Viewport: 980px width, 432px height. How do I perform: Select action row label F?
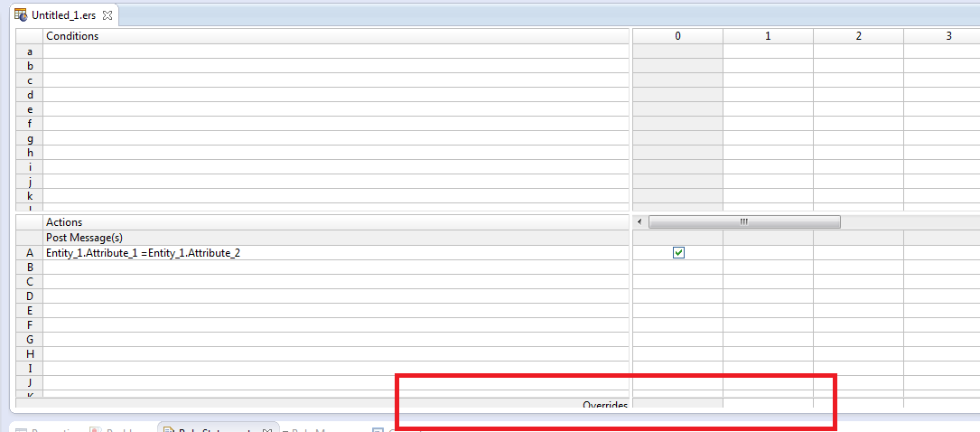coord(30,324)
